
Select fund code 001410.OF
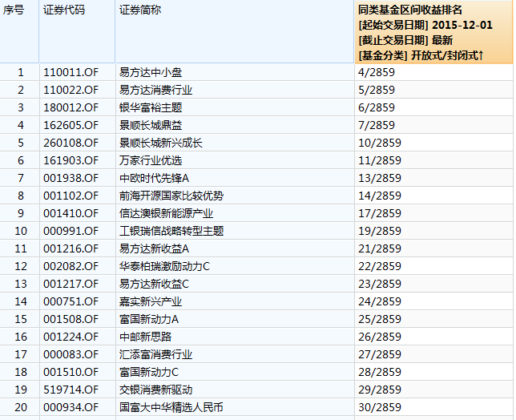[x=71, y=213]
